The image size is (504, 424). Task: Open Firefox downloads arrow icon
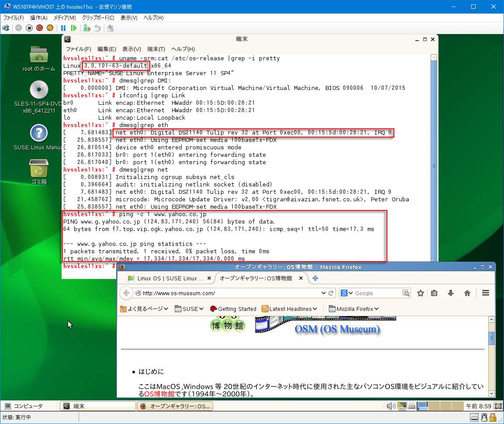point(451,293)
